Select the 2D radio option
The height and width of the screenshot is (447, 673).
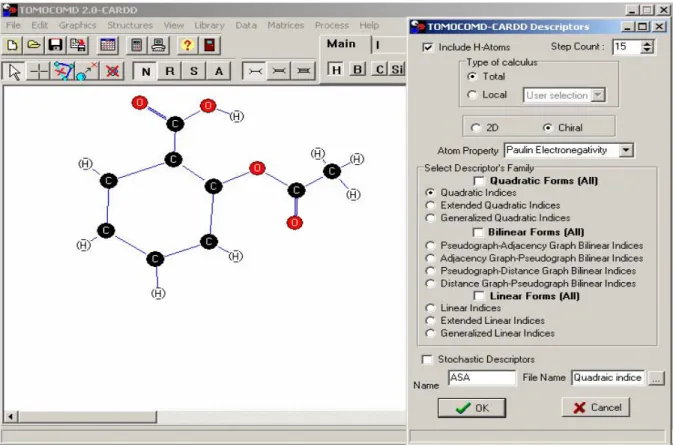click(476, 128)
